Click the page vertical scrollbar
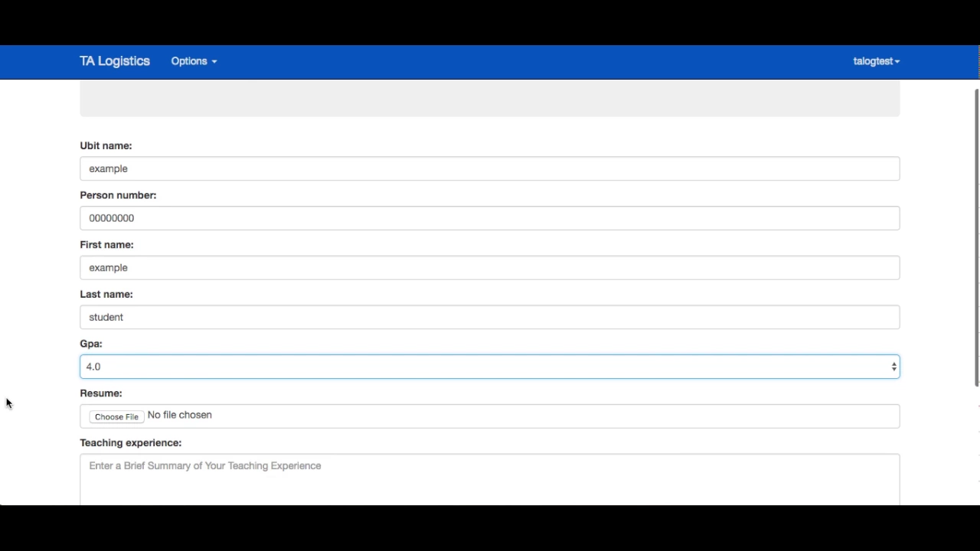The image size is (980, 551). coord(976,237)
